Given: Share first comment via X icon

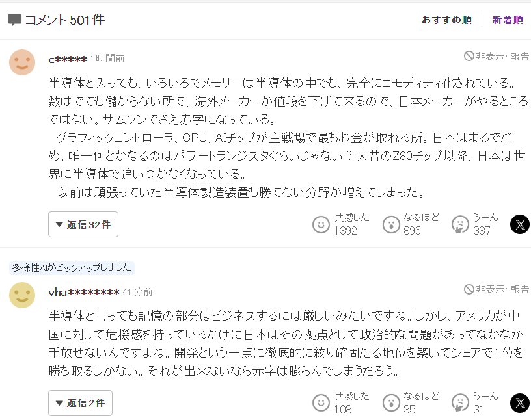Looking at the screenshot, I should [x=520, y=224].
